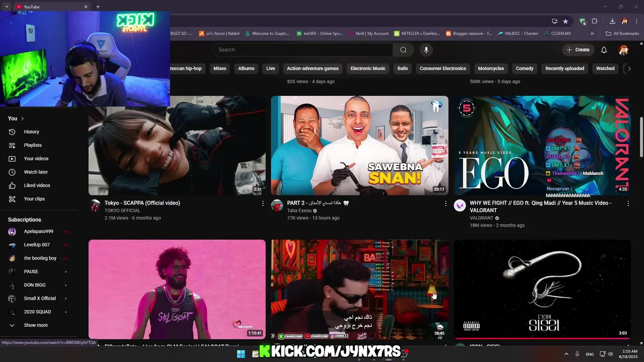Open History in the sidebar

point(39,132)
